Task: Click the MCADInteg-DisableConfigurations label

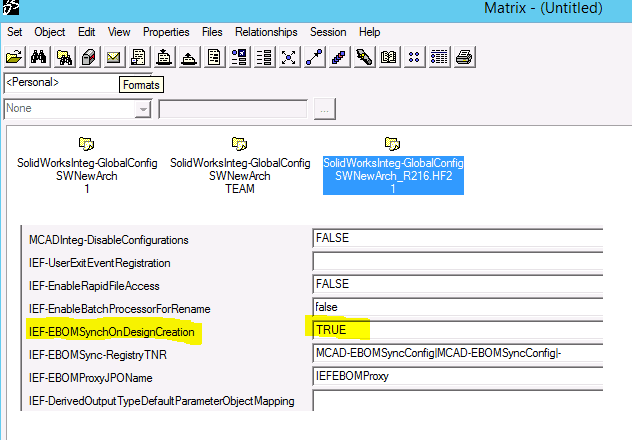Action: [108, 240]
